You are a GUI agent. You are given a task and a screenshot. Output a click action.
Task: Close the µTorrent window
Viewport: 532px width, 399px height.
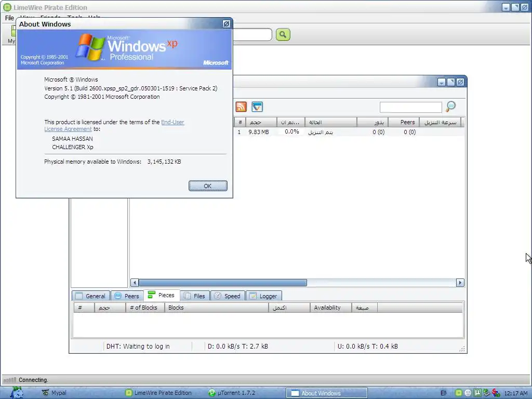click(460, 82)
